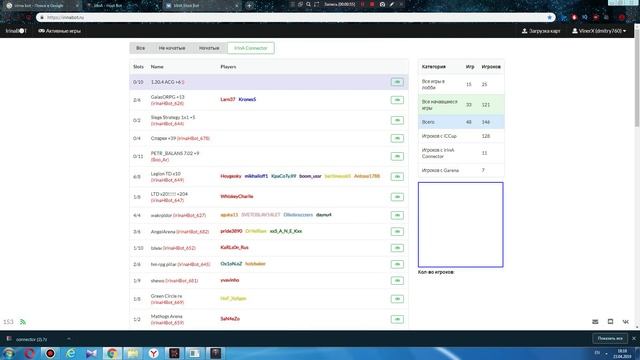This screenshot has height=360, width=640.
Task: Click the 'Игроков с ICCup' category row
Action: click(x=461, y=136)
